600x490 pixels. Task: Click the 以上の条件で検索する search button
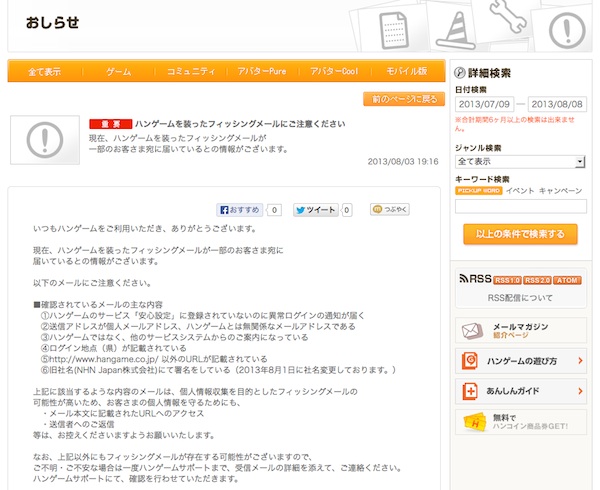(520, 234)
